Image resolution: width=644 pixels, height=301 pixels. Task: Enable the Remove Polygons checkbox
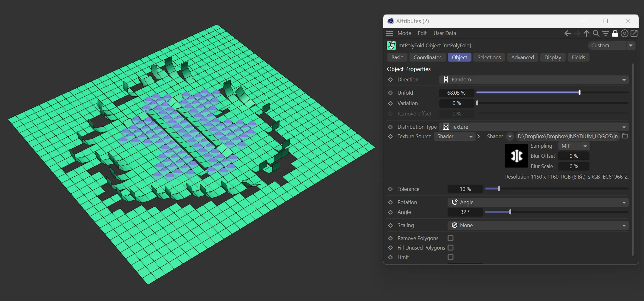coord(451,238)
